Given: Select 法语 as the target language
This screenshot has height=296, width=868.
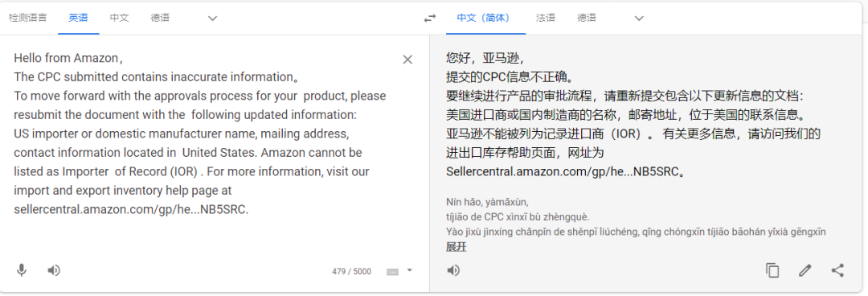Looking at the screenshot, I should point(545,18).
